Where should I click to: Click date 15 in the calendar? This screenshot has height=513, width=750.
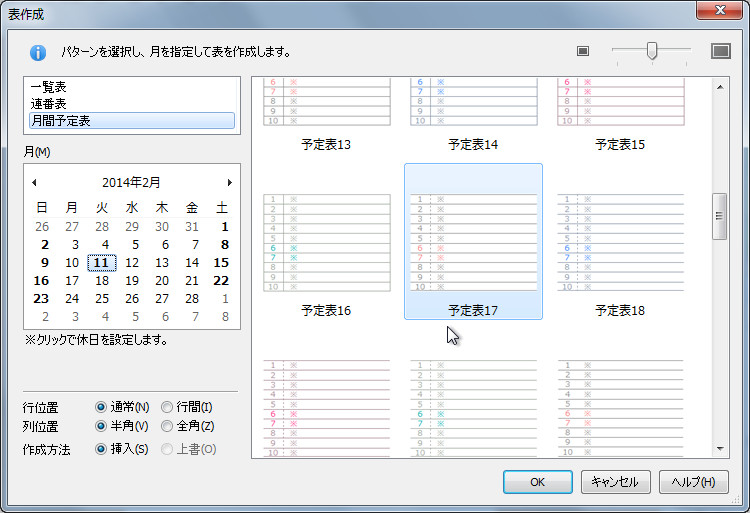221,262
